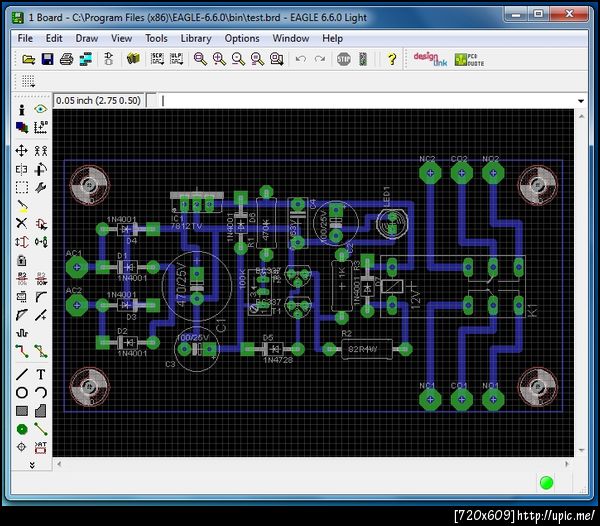Select the Change wrench tool

[x=41, y=187]
